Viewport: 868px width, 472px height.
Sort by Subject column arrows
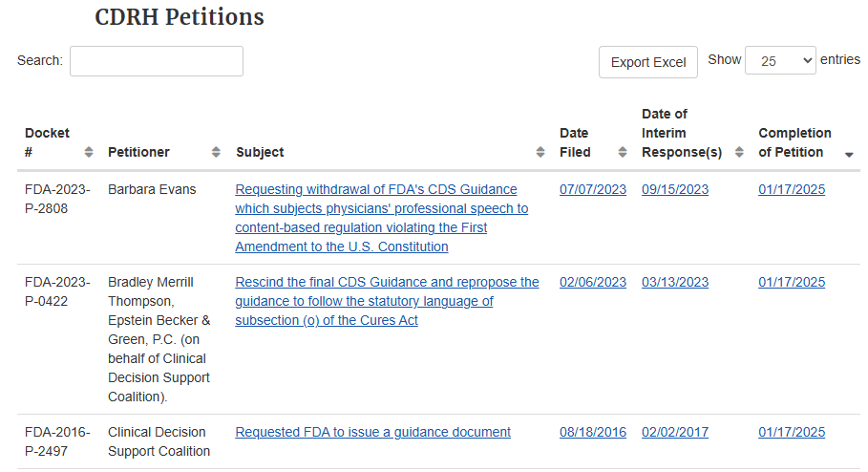click(540, 152)
